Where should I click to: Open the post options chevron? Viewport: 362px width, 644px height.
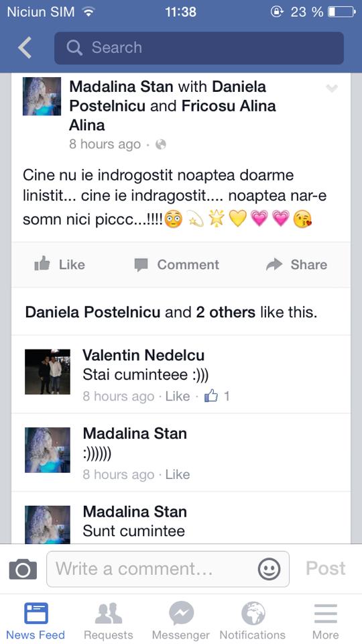[x=332, y=89]
